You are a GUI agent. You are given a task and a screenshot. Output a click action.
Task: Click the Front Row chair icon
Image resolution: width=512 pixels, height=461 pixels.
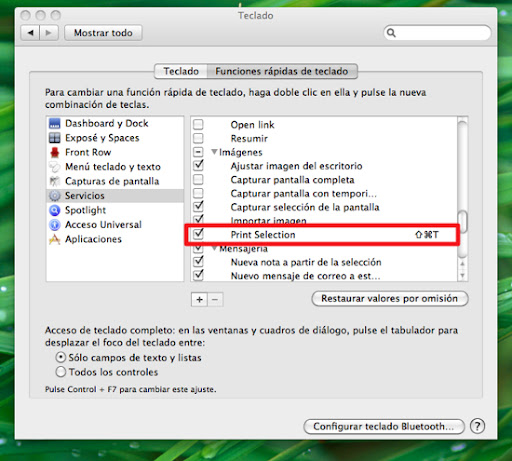55,152
